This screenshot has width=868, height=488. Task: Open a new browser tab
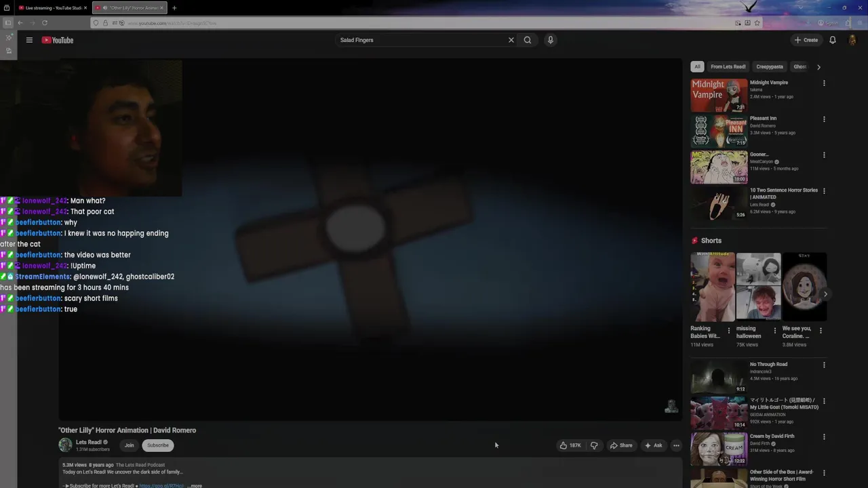pyautogui.click(x=174, y=8)
